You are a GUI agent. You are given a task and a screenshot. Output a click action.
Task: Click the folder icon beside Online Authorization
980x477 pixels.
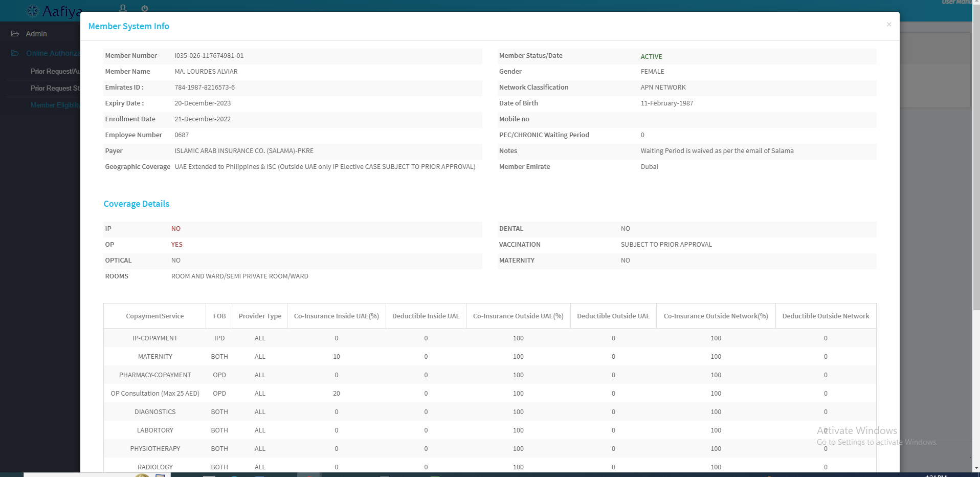[15, 53]
